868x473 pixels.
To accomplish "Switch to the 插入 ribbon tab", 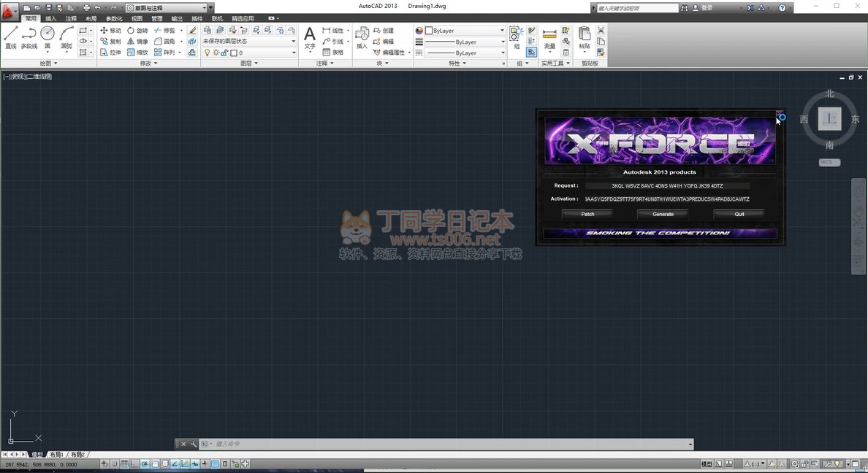I will tap(50, 18).
